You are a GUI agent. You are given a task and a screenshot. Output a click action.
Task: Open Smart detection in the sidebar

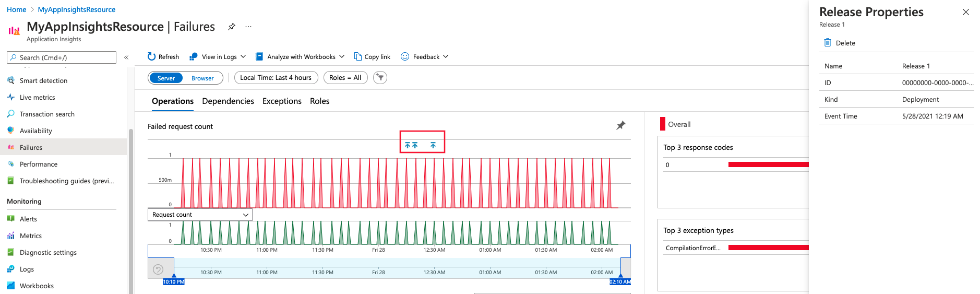point(63,80)
